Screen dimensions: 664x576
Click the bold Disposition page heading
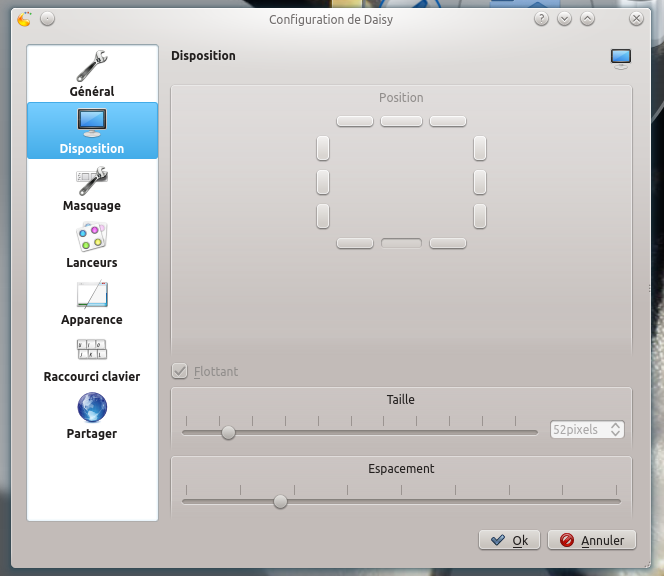tap(203, 55)
